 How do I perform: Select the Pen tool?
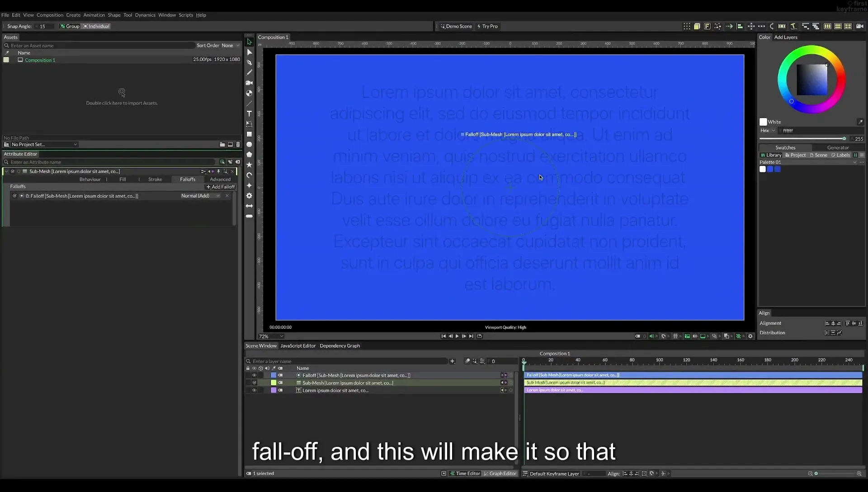tap(249, 62)
